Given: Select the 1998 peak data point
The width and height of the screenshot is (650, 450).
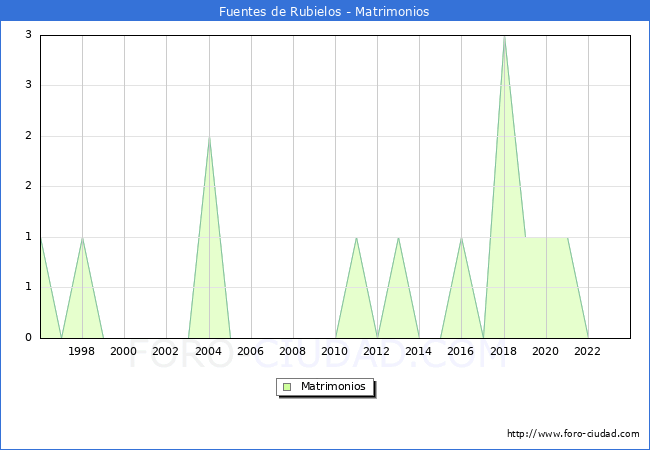Looking at the screenshot, I should tap(82, 238).
